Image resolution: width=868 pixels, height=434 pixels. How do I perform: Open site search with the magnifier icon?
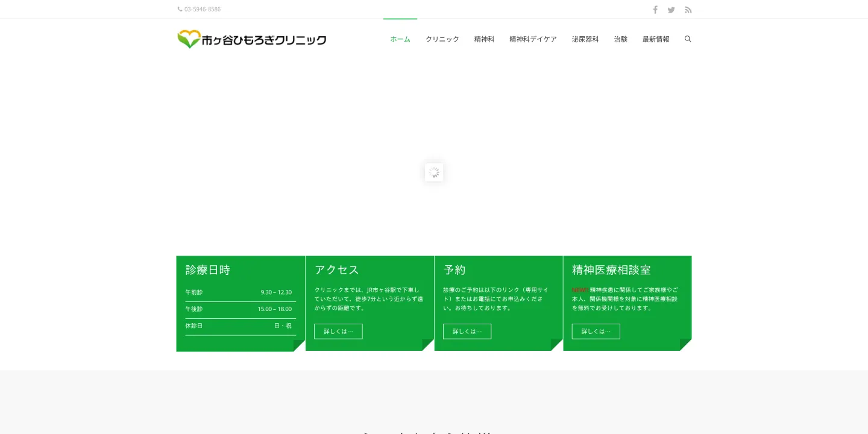point(688,39)
